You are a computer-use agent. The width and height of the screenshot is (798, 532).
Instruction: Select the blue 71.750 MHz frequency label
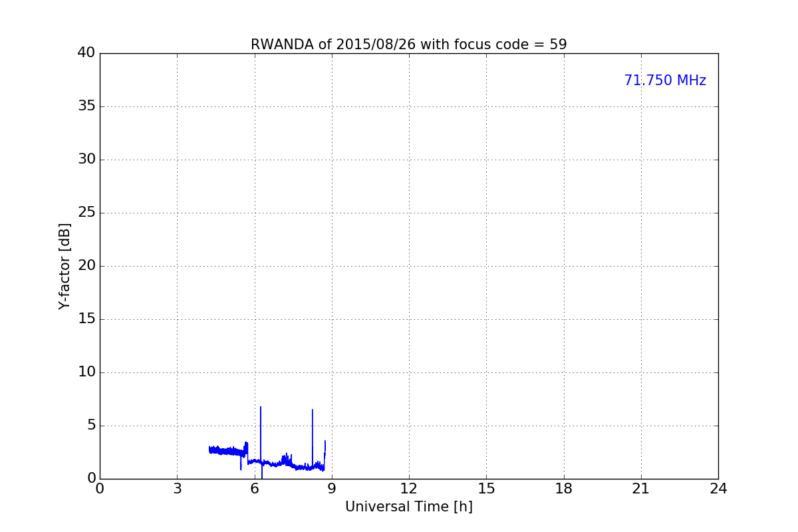point(665,80)
